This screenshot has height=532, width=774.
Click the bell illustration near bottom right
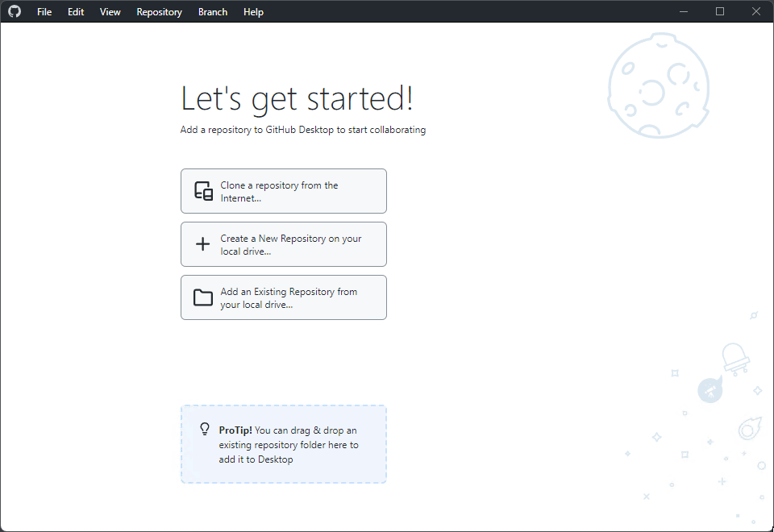737,357
